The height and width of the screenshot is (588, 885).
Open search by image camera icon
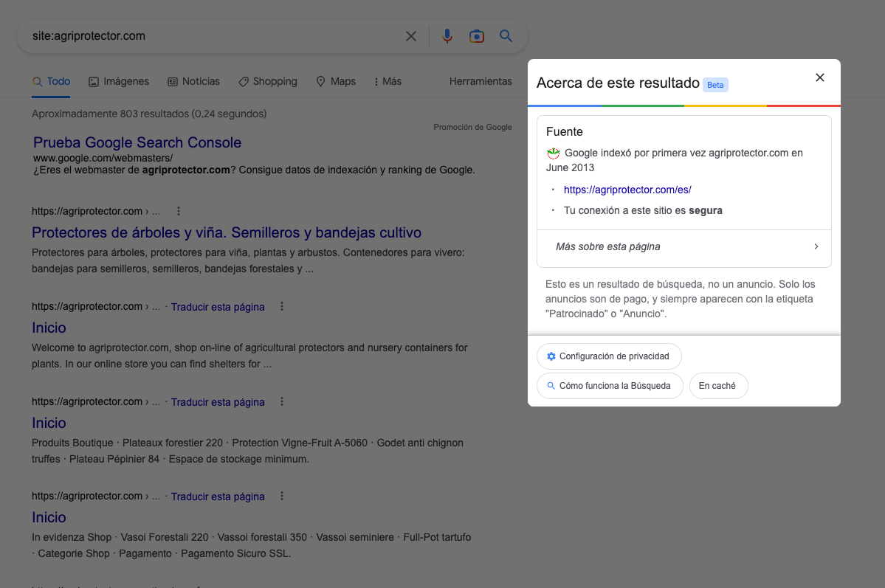[x=477, y=36]
